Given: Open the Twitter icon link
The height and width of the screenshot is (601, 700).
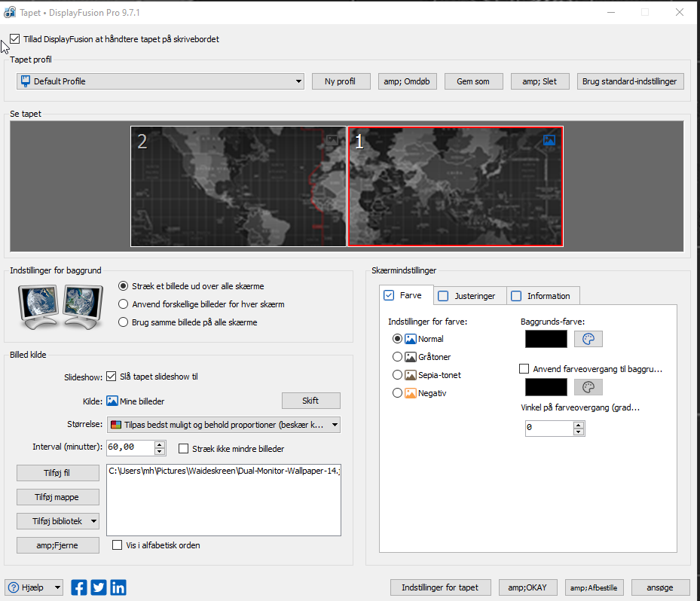Looking at the screenshot, I should (x=99, y=587).
